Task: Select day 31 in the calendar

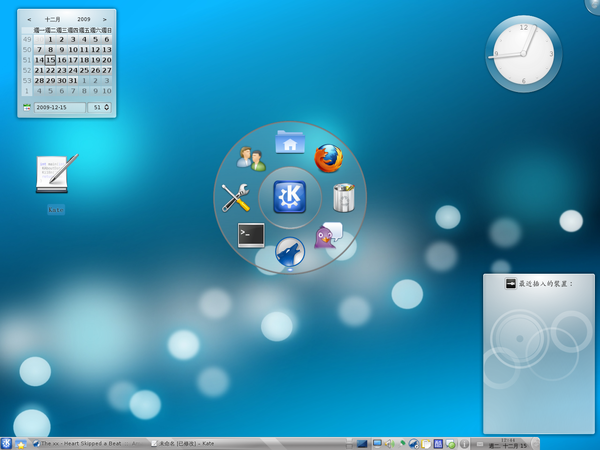Action: pos(73,81)
